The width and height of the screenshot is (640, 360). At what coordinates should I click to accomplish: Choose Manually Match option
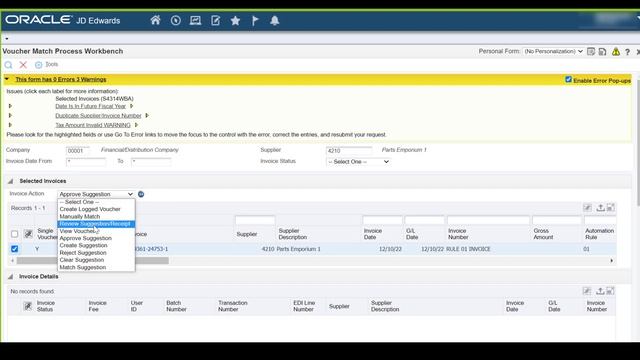pos(80,216)
